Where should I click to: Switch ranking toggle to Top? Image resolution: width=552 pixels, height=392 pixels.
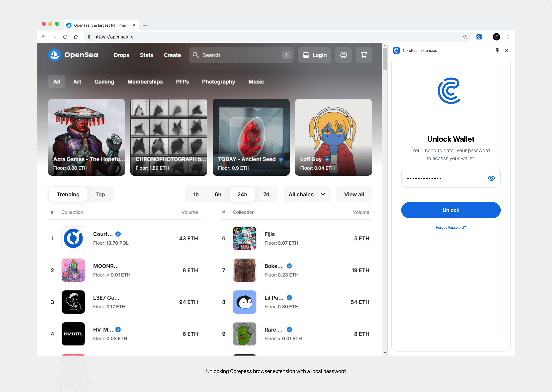(x=100, y=194)
